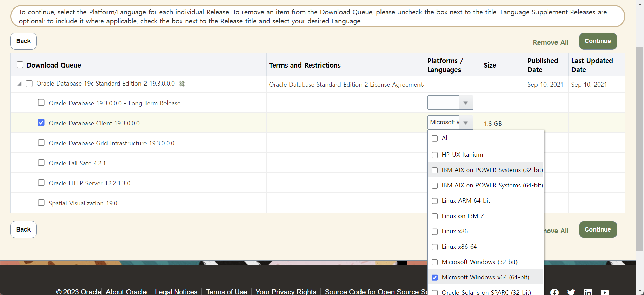644x295 pixels.
Task: Click the bottom Remove All link
Action: click(556, 231)
